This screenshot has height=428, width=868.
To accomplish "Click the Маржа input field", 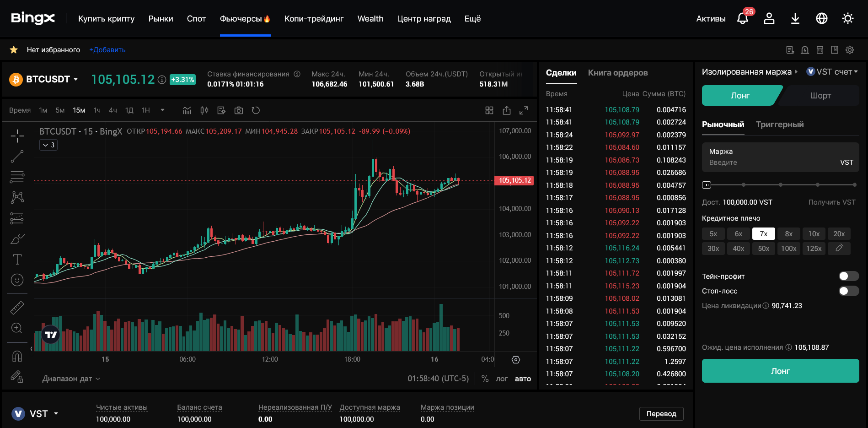I will pos(773,163).
